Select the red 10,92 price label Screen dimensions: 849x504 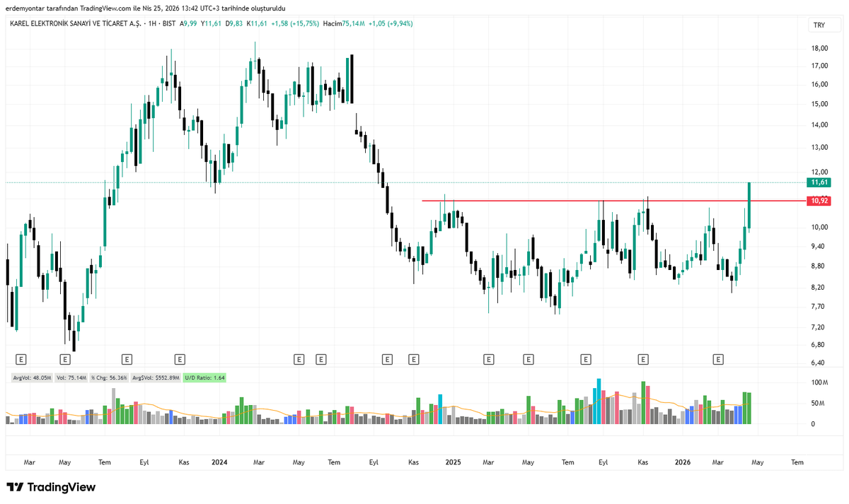pos(819,201)
